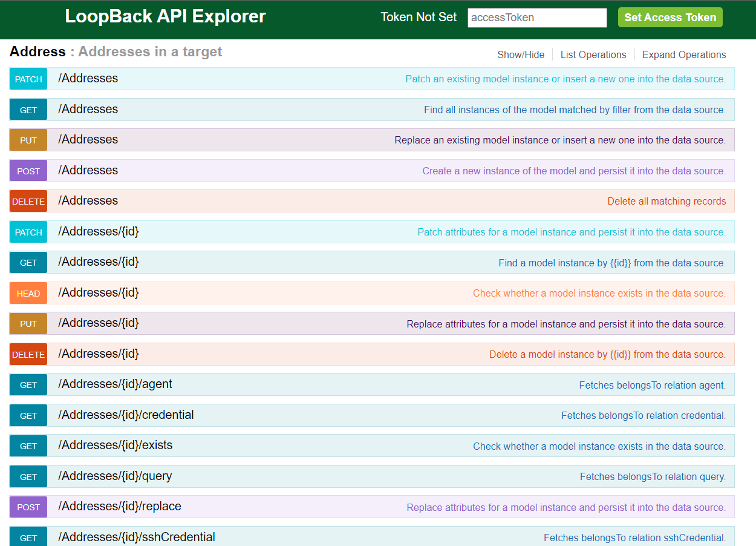
Task: Click the GET badge on /Addresses
Action: pyautogui.click(x=28, y=110)
